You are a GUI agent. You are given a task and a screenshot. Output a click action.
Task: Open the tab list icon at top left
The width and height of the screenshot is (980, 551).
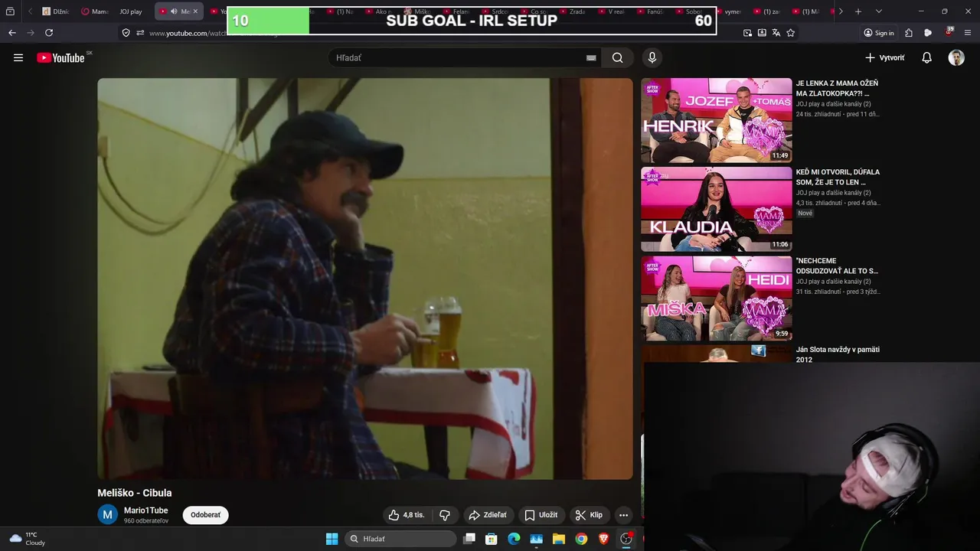tap(10, 11)
